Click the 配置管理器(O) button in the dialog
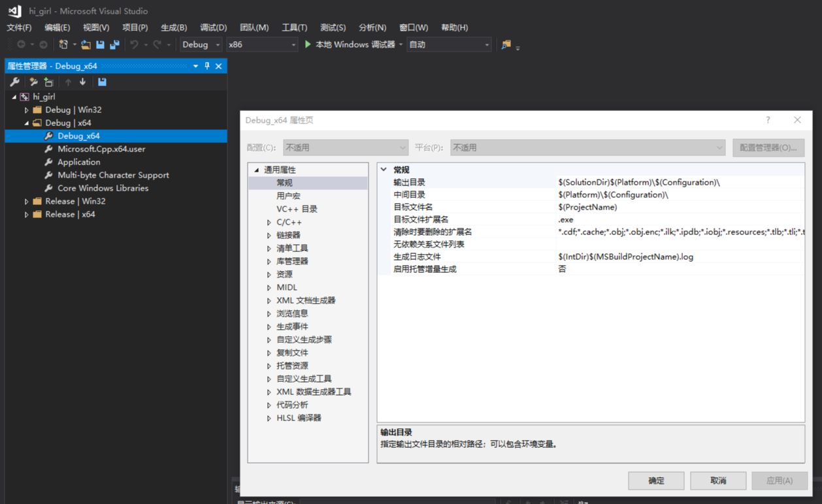The width and height of the screenshot is (822, 504). click(768, 148)
